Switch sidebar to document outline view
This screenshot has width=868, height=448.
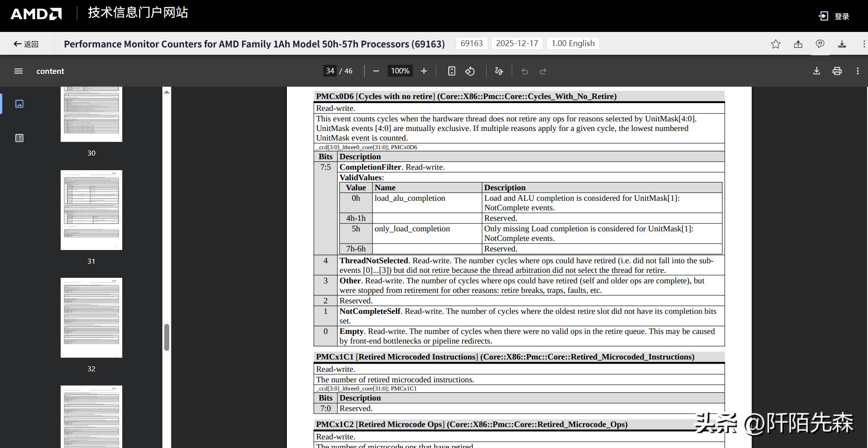[x=19, y=138]
